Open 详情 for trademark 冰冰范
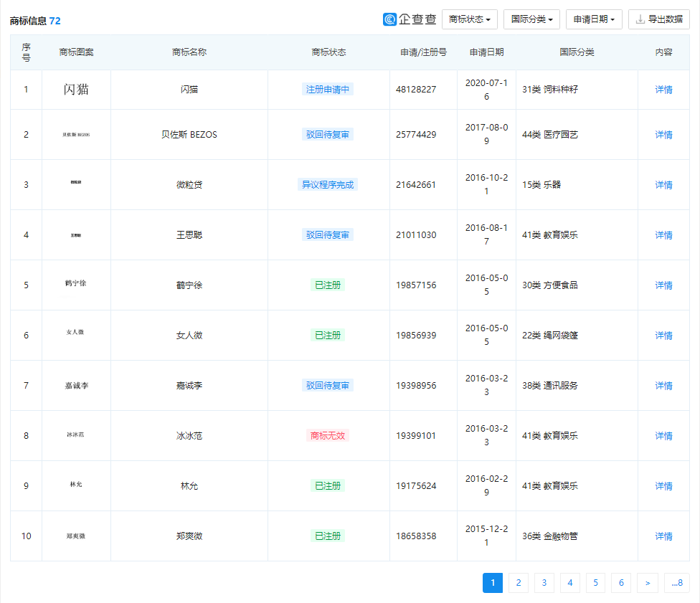The image size is (700, 603). tap(663, 436)
